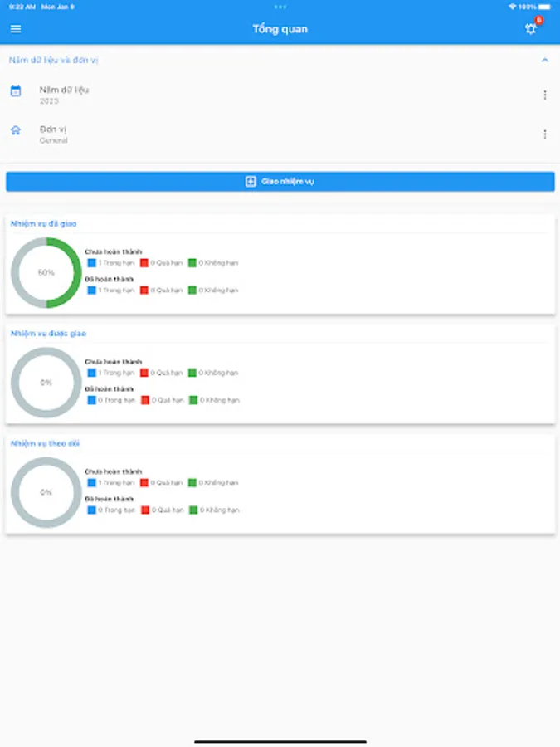Click red Quá hạn swatch under Đã hoàn thành in Nhiệm vụ theo dõi
The image size is (560, 747).
click(145, 510)
